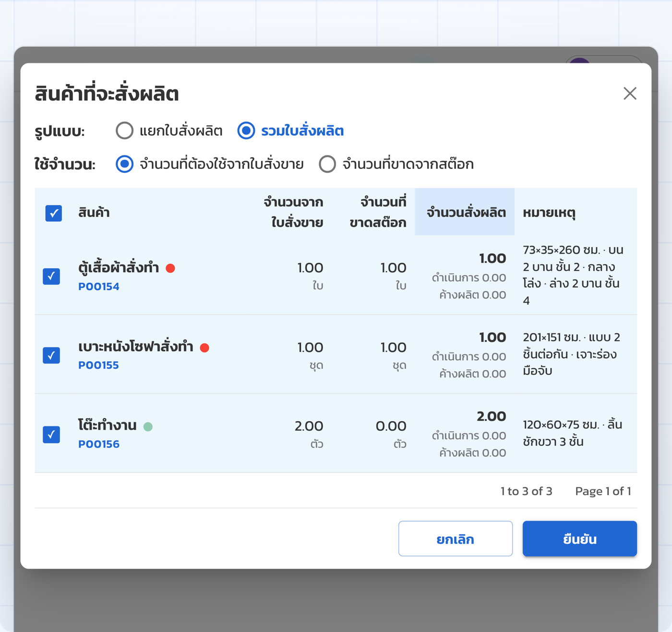Click the จำนวนจากใบสั่งขาย column header

pyautogui.click(x=293, y=212)
